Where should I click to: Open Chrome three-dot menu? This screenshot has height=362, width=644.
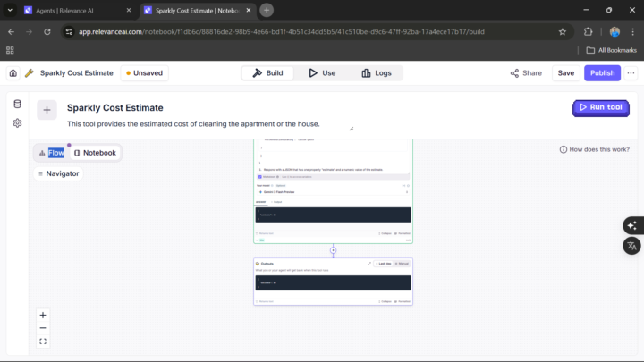point(633,31)
